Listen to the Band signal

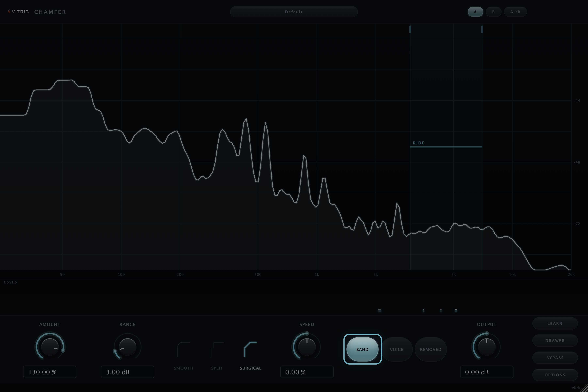coord(362,349)
